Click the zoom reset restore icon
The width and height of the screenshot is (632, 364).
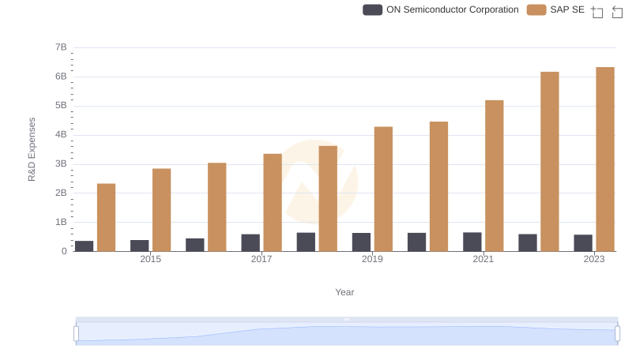(x=617, y=12)
